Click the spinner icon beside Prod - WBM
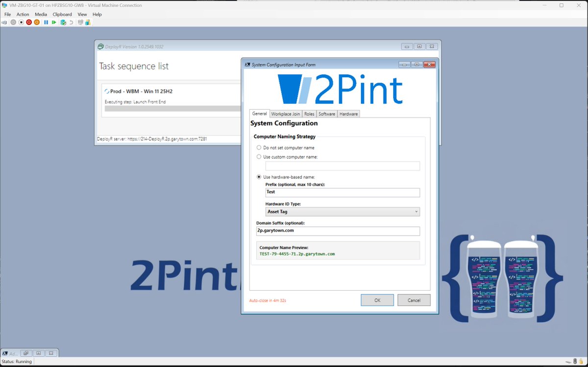 (x=107, y=92)
